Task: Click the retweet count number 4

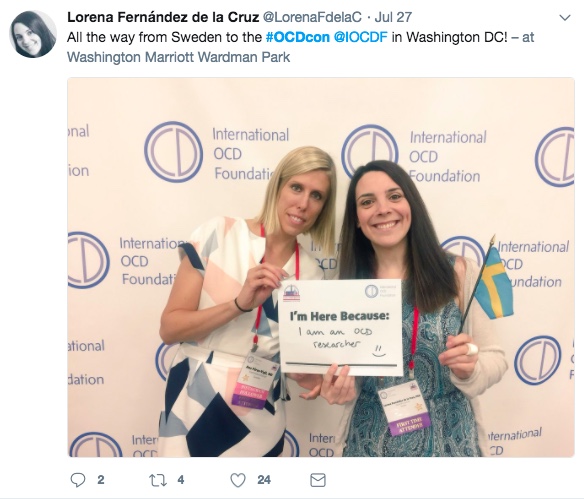Action: (181, 480)
